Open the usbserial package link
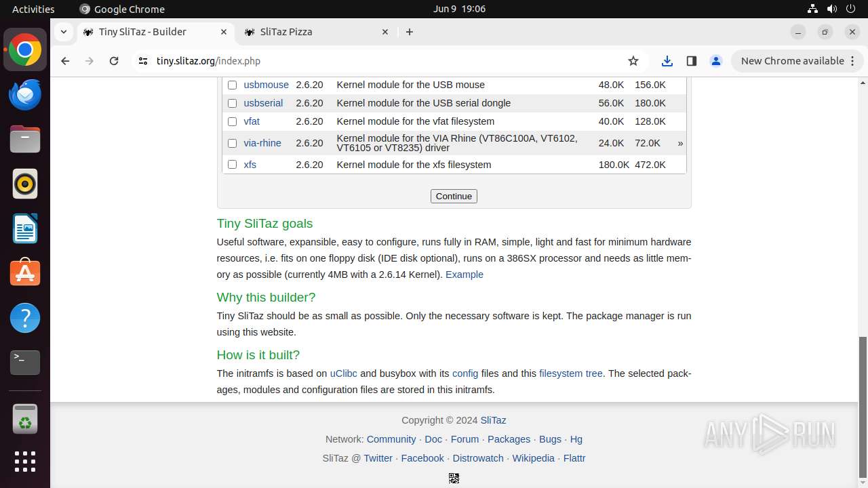The image size is (868, 488). 263,103
